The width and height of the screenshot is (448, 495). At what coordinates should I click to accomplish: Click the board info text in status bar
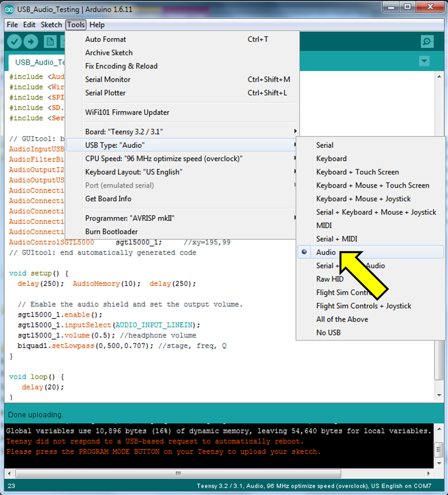point(314,486)
